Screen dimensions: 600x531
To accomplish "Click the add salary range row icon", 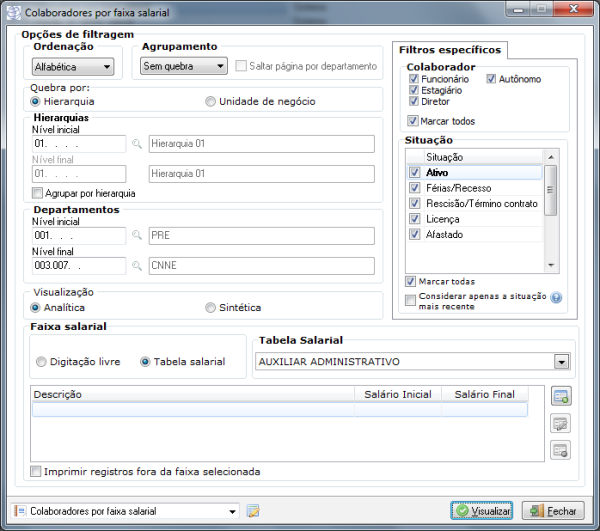I will 560,397.
